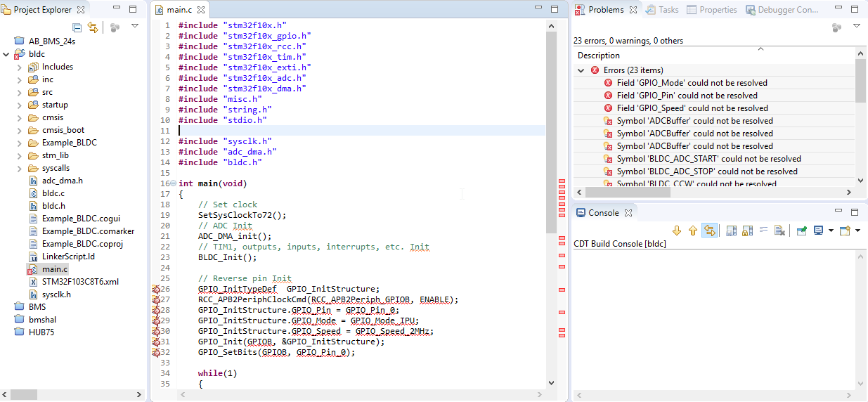868x402 pixels.
Task: Open Display Selected Console dropdown arrow
Action: 831,231
